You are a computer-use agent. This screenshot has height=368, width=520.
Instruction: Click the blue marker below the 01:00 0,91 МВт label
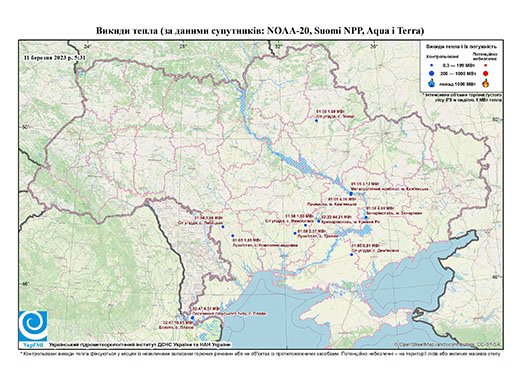pos(351,255)
